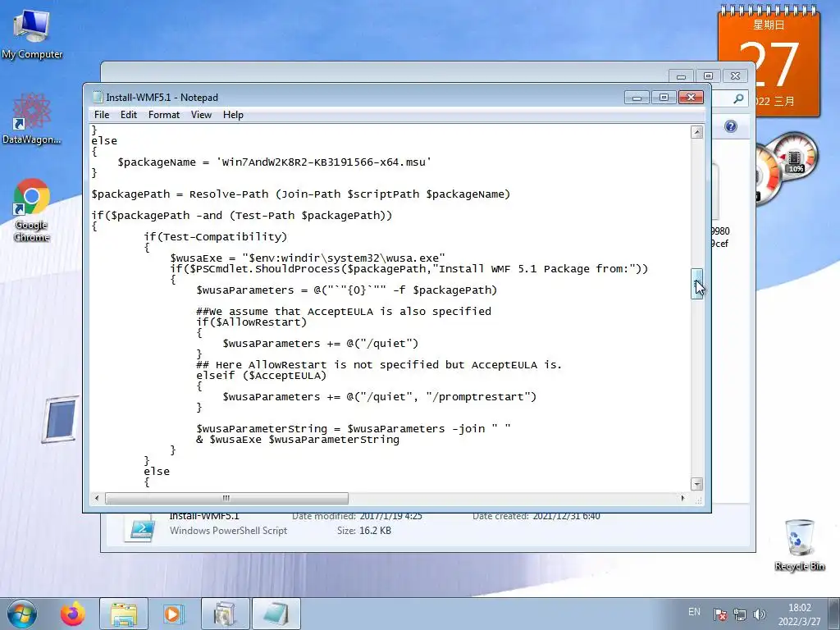The height and width of the screenshot is (630, 840).
Task: Click the volume speaker tray icon
Action: coord(759,614)
